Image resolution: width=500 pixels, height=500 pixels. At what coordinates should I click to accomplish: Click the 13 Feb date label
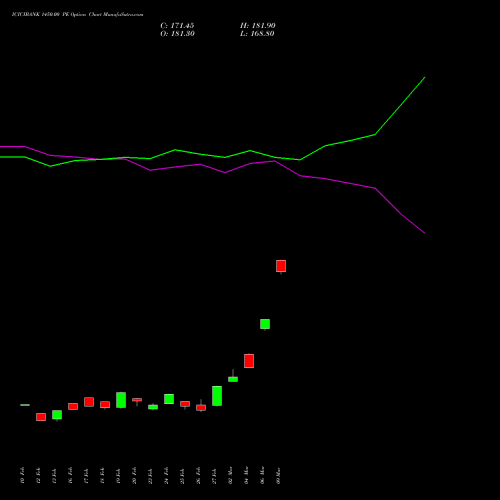(x=54, y=475)
